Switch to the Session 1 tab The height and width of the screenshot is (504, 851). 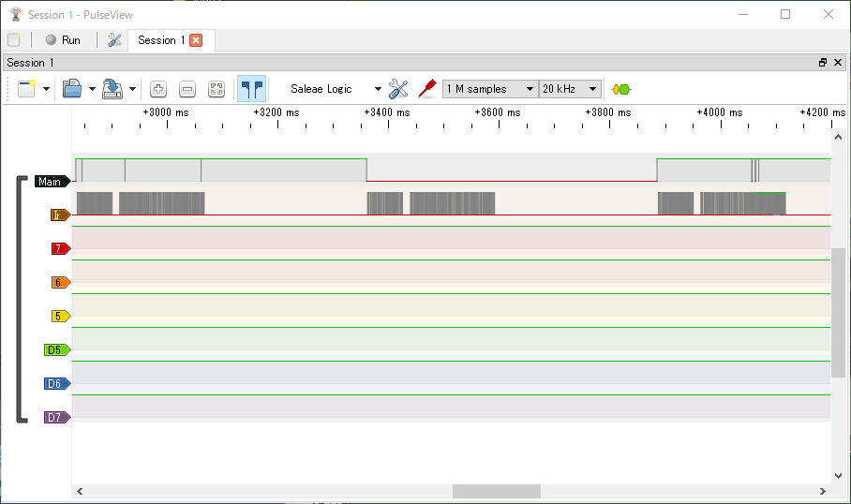tap(161, 40)
